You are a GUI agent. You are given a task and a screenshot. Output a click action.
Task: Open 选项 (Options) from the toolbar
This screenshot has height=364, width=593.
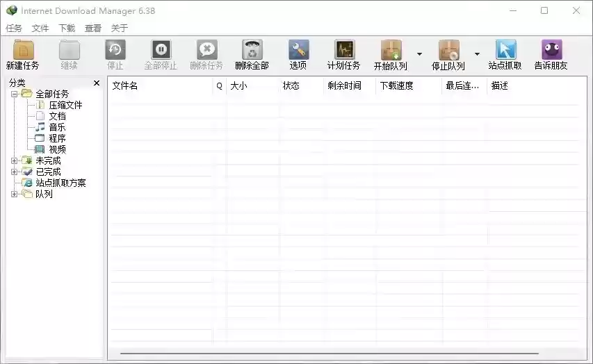(x=298, y=51)
